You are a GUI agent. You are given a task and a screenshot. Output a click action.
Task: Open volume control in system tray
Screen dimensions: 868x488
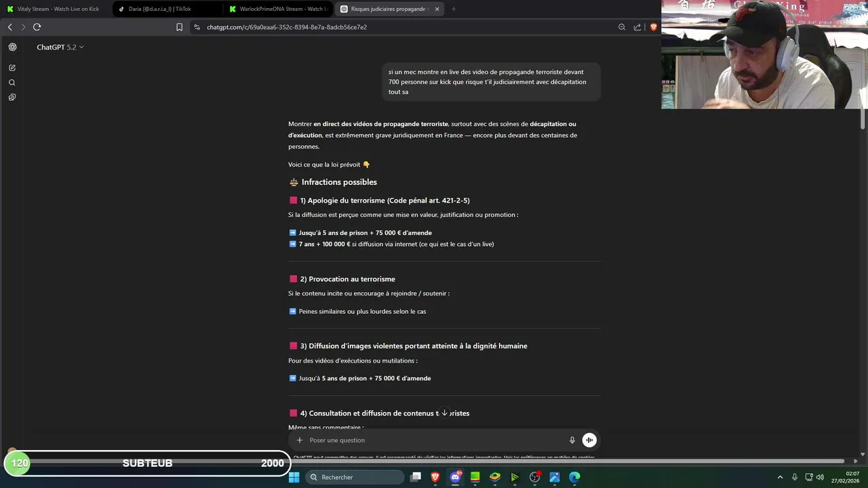820,477
